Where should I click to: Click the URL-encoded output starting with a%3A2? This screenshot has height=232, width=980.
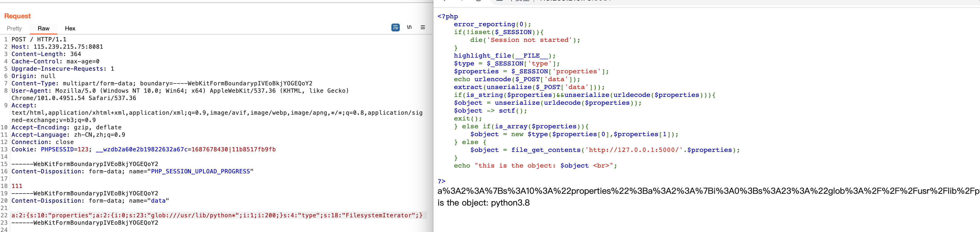708,191
